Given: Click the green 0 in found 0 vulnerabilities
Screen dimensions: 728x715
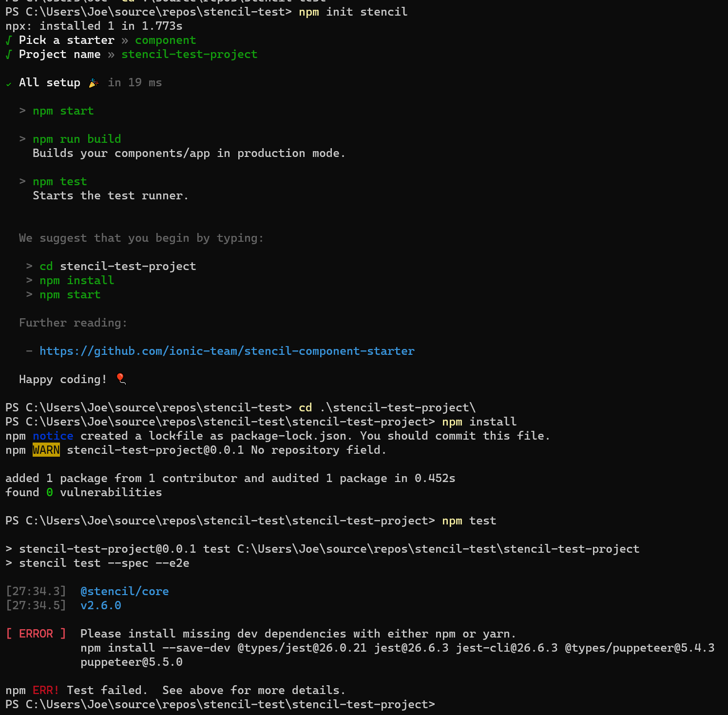Looking at the screenshot, I should (x=49, y=492).
